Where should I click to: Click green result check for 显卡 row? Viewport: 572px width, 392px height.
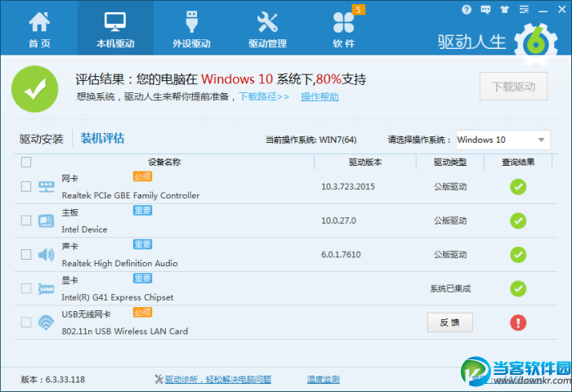518,289
